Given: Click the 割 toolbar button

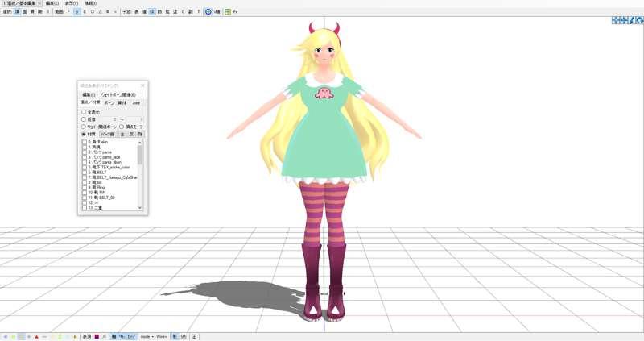Looking at the screenshot, I should tap(191, 11).
